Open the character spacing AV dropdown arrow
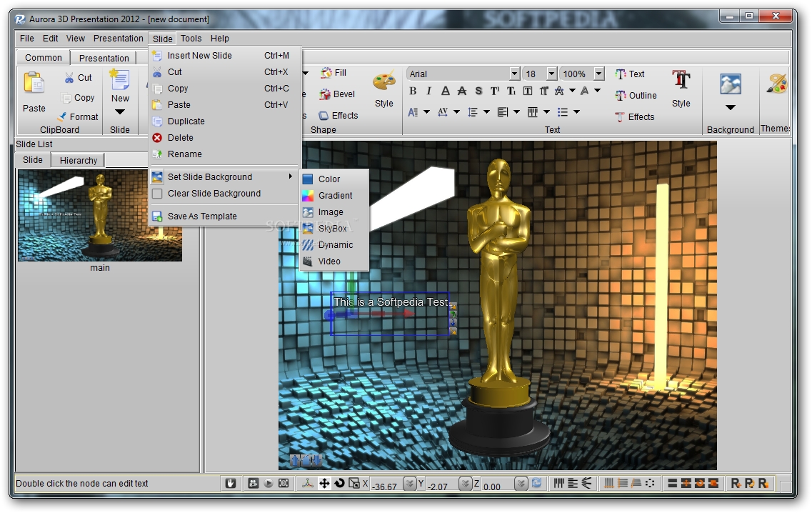This screenshot has width=812, height=513. point(457,112)
